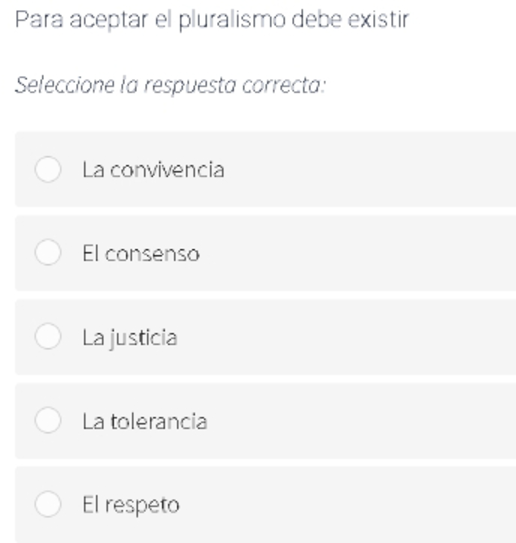This screenshot has height=543, width=516.
Task: Click the question text about pluralismo
Action: pyautogui.click(x=212, y=20)
